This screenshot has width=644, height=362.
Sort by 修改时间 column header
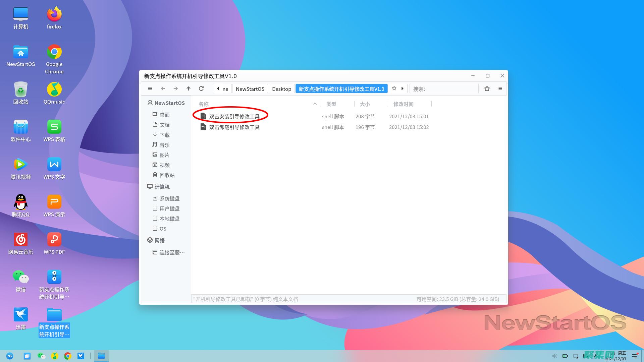pyautogui.click(x=403, y=104)
